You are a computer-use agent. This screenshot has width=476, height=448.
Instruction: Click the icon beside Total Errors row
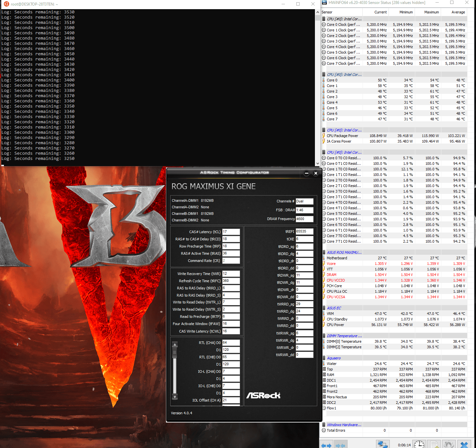tap(324, 430)
